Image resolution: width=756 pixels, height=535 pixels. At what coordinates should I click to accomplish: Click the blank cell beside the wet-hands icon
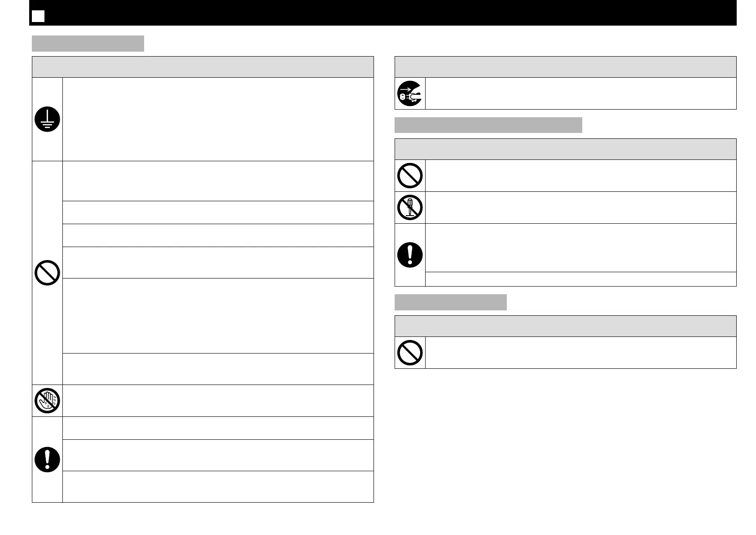pyautogui.click(x=218, y=401)
